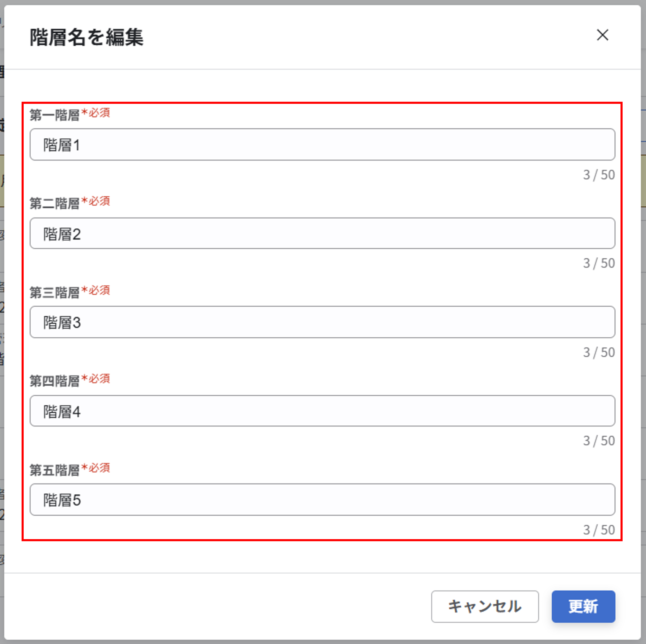Click the 3 / 50 counter under 階層1
This screenshot has height=644, width=646.
[x=599, y=175]
